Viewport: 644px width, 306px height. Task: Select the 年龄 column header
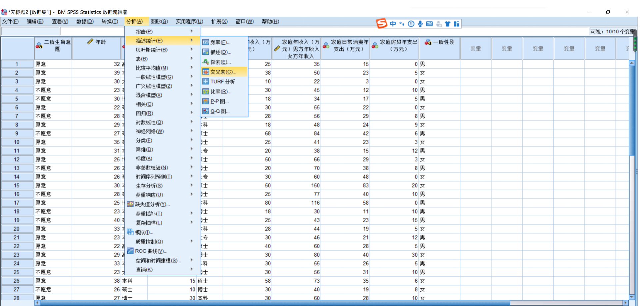pos(96,48)
